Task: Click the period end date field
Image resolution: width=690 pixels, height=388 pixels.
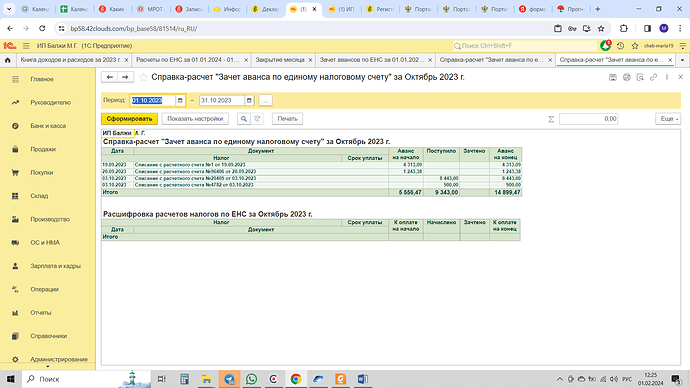Action: click(222, 101)
